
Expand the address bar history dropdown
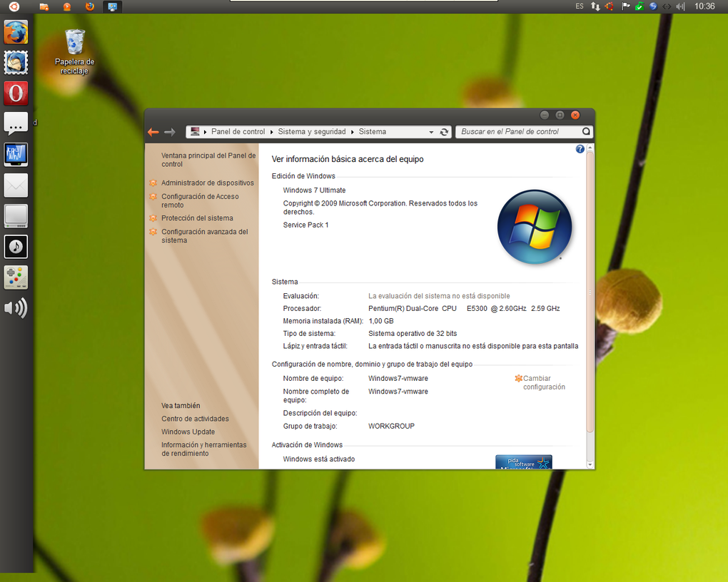(x=431, y=132)
